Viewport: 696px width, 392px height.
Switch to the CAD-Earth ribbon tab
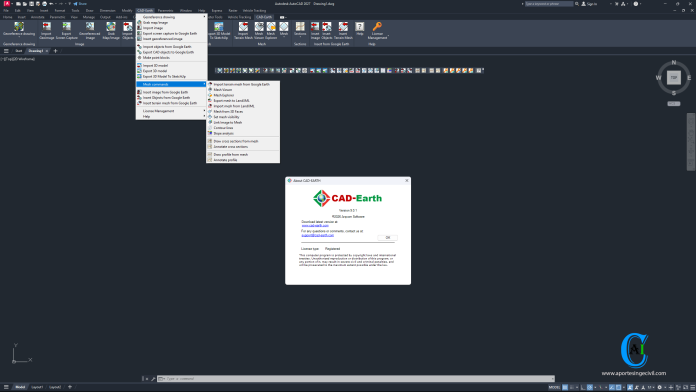point(264,17)
